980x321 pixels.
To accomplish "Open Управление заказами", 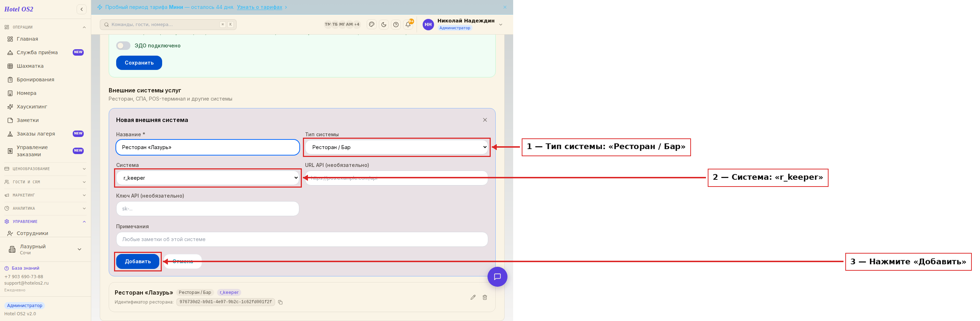I will (45, 151).
